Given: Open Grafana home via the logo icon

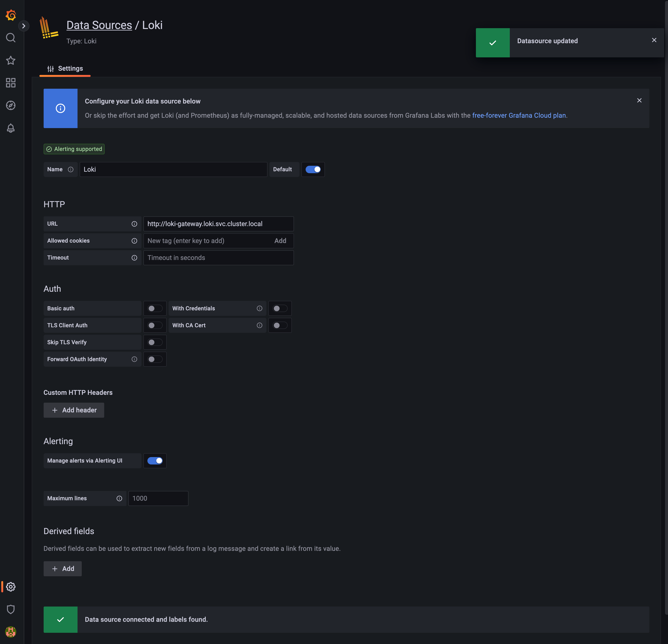Looking at the screenshot, I should pos(11,15).
